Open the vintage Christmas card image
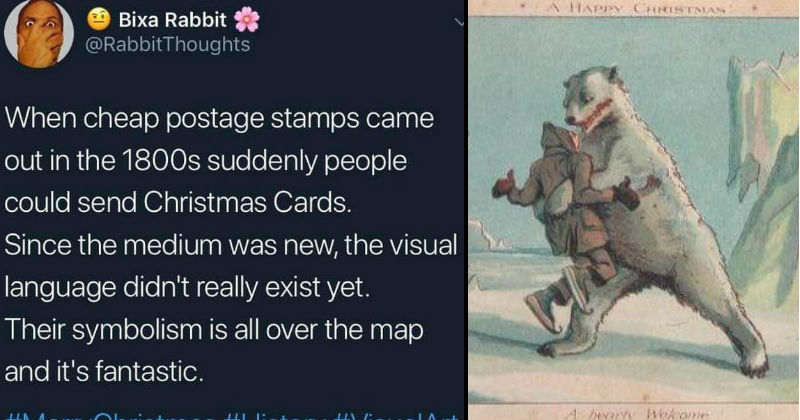The height and width of the screenshot is (420, 800). click(634, 210)
